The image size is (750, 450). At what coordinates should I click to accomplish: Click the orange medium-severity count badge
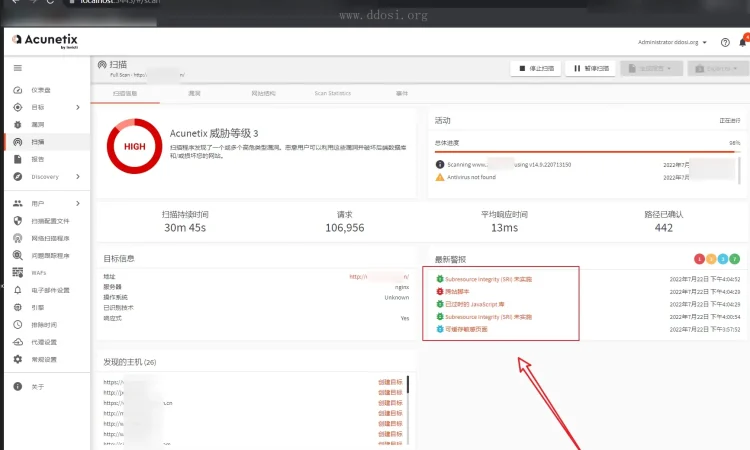click(711, 259)
